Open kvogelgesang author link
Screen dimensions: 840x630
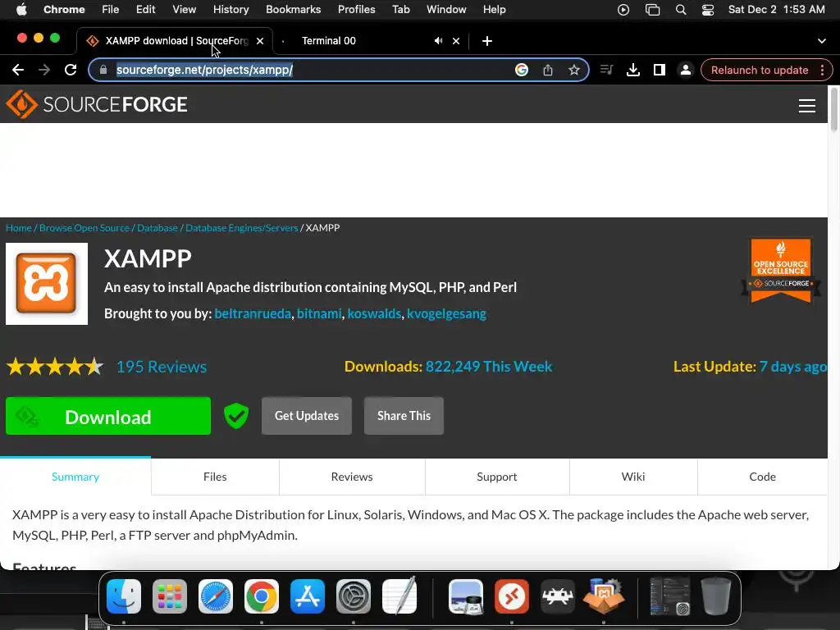[x=446, y=314]
